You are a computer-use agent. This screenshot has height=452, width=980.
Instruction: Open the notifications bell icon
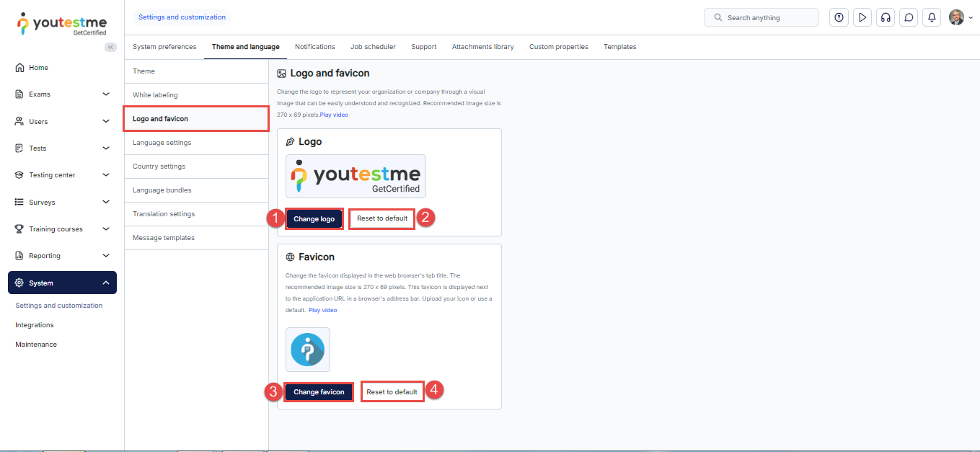coord(932,17)
